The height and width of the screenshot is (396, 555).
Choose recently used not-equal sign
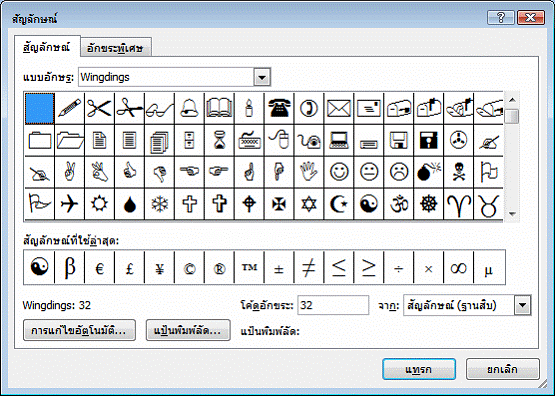[x=309, y=267]
